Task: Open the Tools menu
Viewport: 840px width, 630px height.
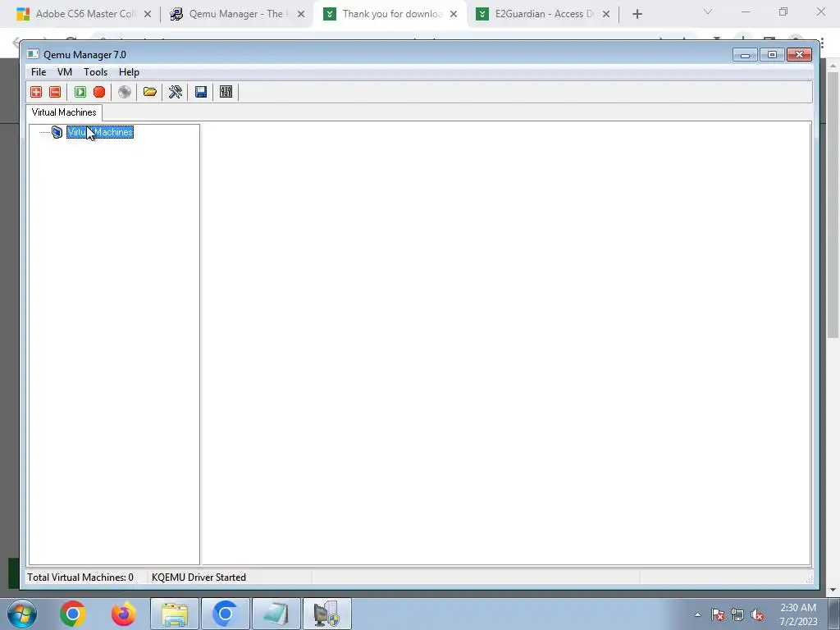Action: 95,72
